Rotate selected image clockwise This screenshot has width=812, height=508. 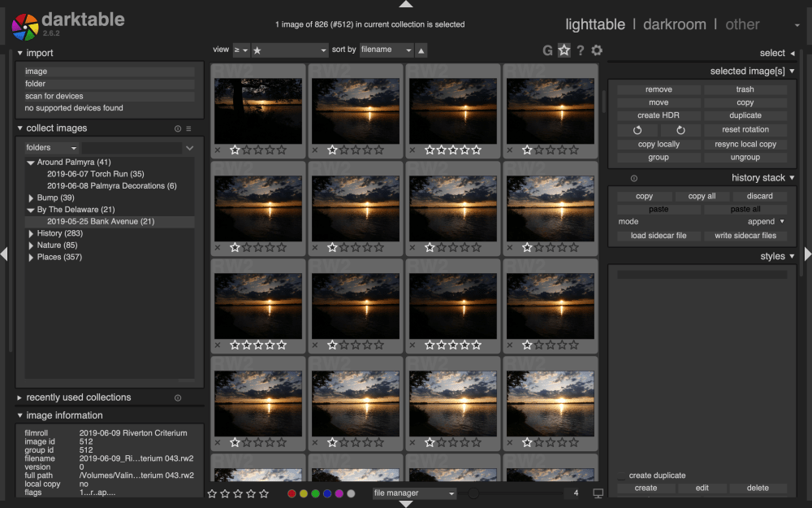(x=680, y=129)
